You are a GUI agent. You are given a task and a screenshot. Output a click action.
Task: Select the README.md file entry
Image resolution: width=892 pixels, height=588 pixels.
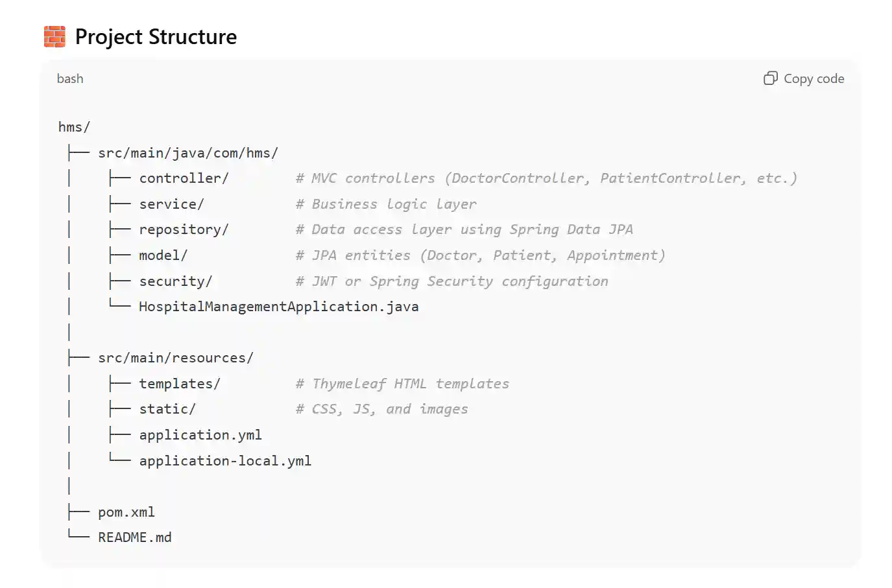[135, 537]
